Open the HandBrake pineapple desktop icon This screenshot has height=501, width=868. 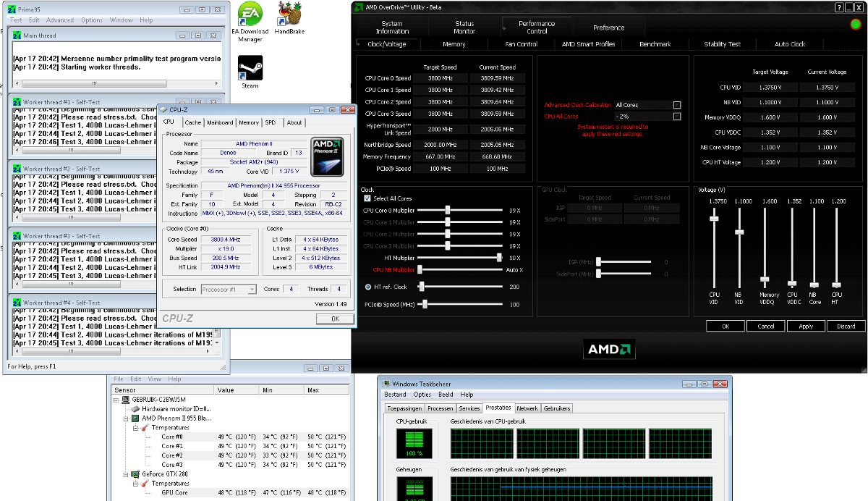point(289,17)
